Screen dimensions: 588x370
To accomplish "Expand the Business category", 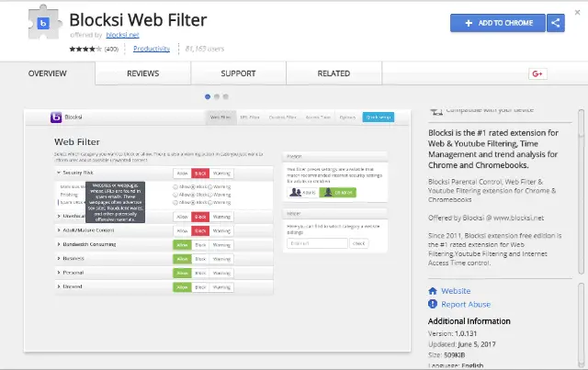I will pos(59,258).
